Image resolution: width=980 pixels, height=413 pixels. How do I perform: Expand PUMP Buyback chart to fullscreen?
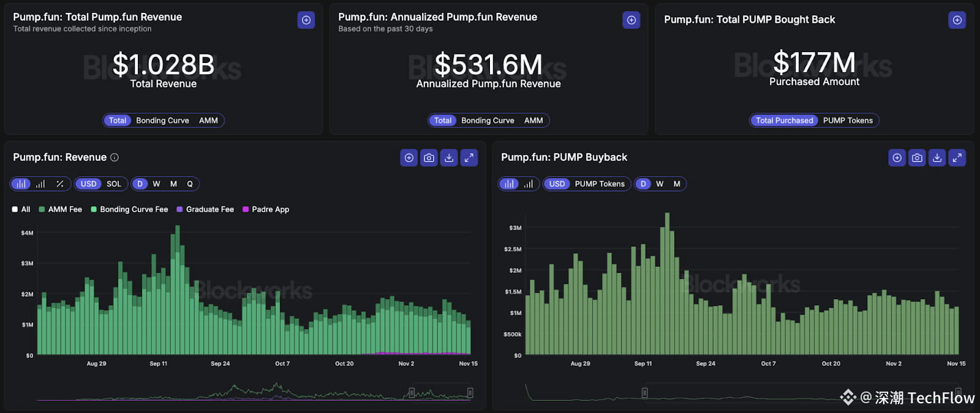click(x=957, y=158)
